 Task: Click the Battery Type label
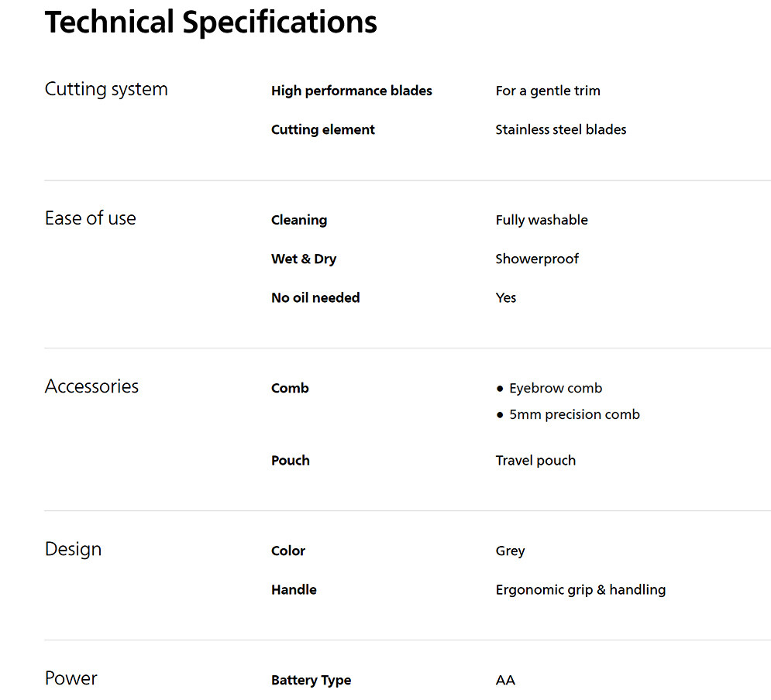point(311,680)
